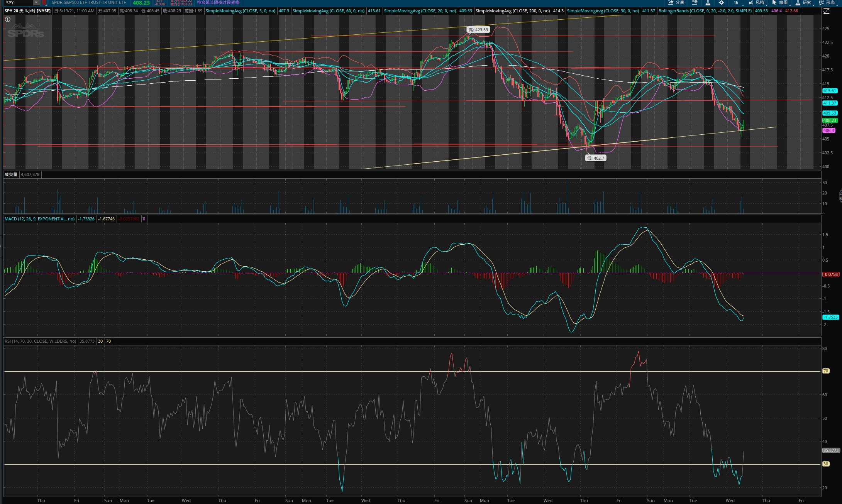Screen dimensions: 842x504
Task: Click MACD diff value -0.0757962
Action: [x=129, y=219]
